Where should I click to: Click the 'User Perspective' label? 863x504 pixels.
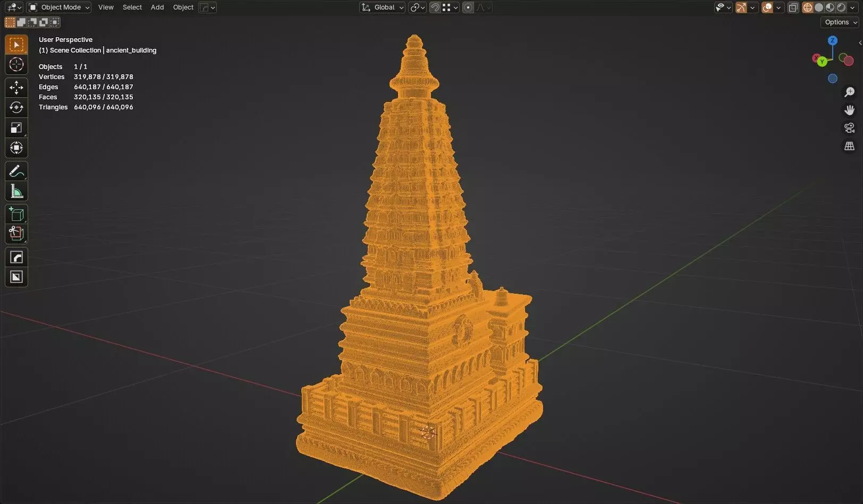[65, 40]
